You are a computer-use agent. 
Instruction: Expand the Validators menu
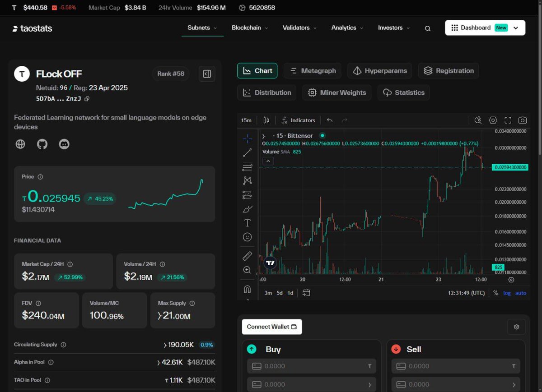click(300, 28)
